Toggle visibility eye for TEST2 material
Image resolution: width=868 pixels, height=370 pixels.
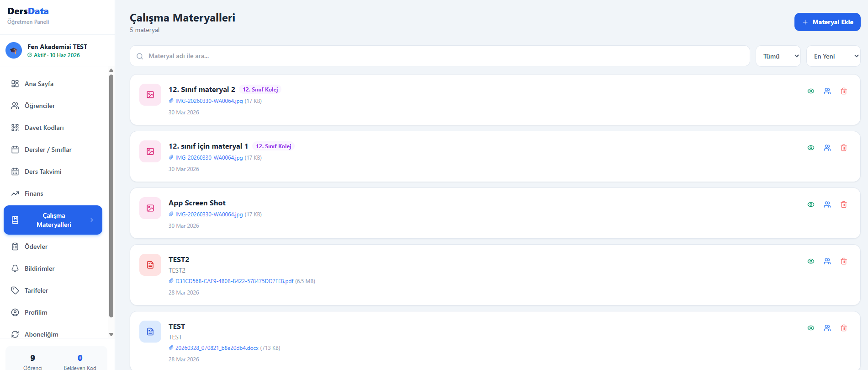tap(810, 261)
